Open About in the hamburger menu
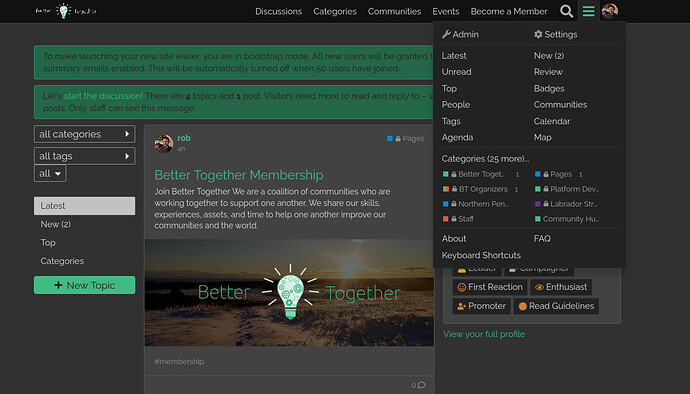Screen dimensions: 690x394 [454, 239]
